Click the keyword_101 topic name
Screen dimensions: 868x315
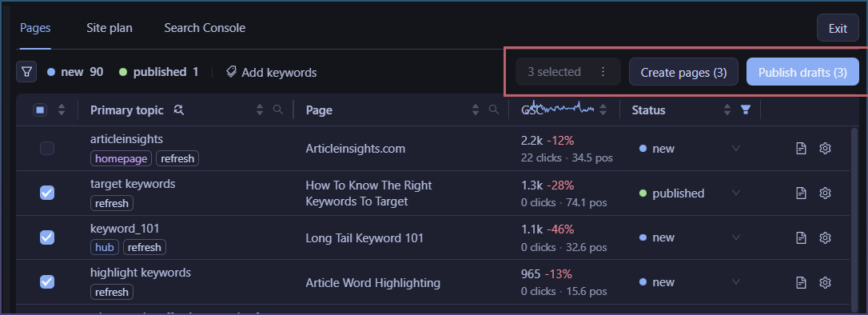pos(125,228)
